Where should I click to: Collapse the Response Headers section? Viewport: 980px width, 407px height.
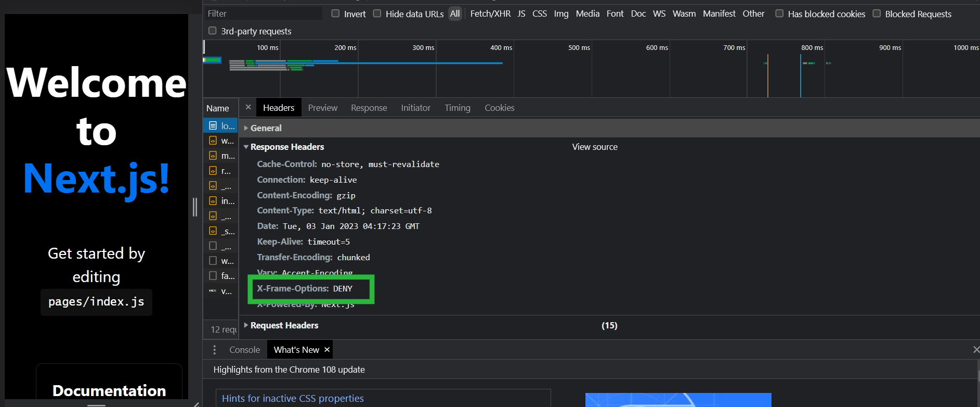[246, 147]
